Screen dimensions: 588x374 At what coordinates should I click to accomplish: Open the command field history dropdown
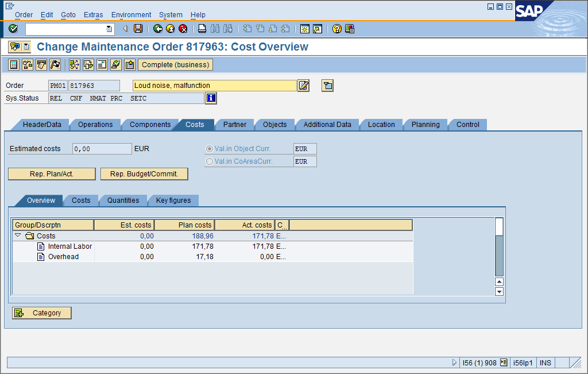[109, 29]
